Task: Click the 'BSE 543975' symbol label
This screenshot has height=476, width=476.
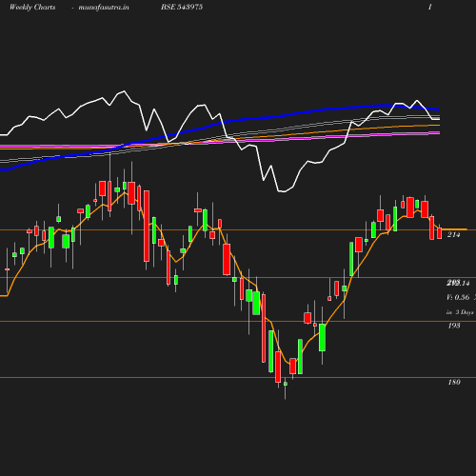Action: [x=182, y=7]
